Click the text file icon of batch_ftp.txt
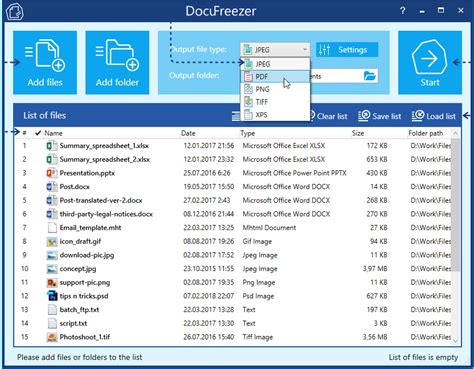Image resolution: width=474 pixels, height=369 pixels. click(x=52, y=310)
